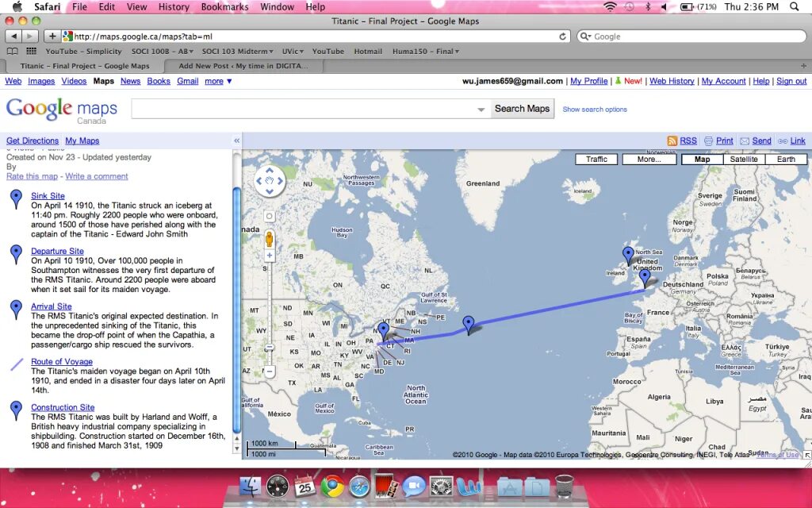This screenshot has width=812, height=508.
Task: Select Titanic - Final Project tab
Action: [x=84, y=66]
